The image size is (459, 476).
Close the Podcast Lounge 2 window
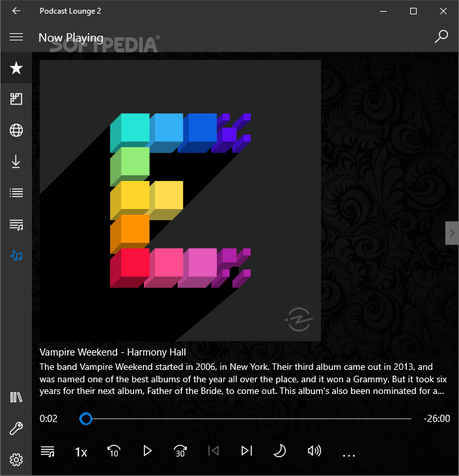pyautogui.click(x=443, y=11)
